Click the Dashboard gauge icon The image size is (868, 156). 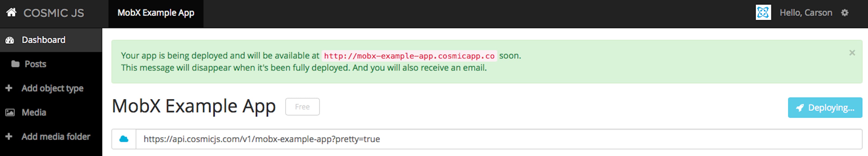pos(10,40)
